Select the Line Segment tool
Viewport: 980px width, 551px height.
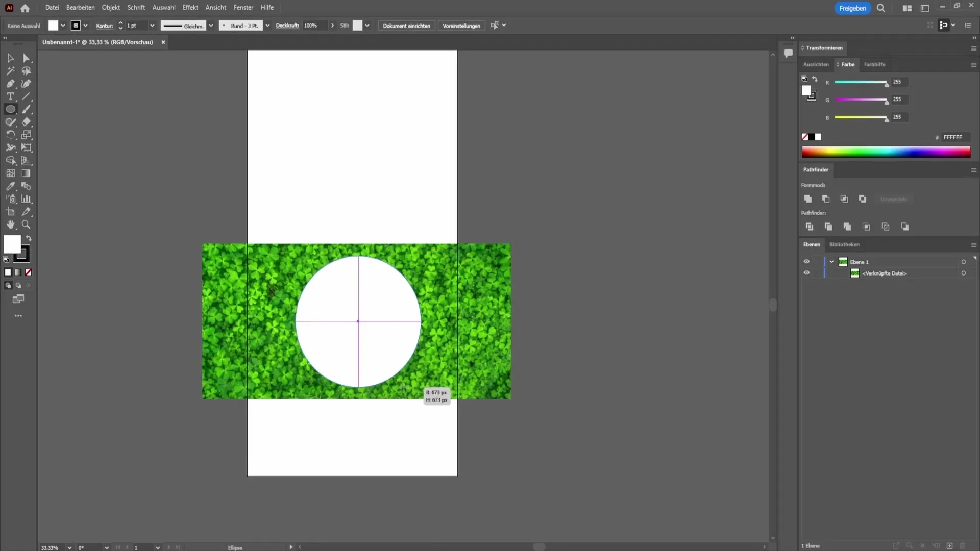(26, 96)
